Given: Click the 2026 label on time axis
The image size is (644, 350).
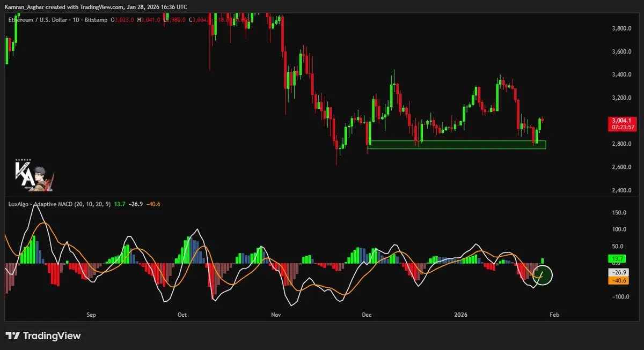Looking at the screenshot, I should pos(460,315).
